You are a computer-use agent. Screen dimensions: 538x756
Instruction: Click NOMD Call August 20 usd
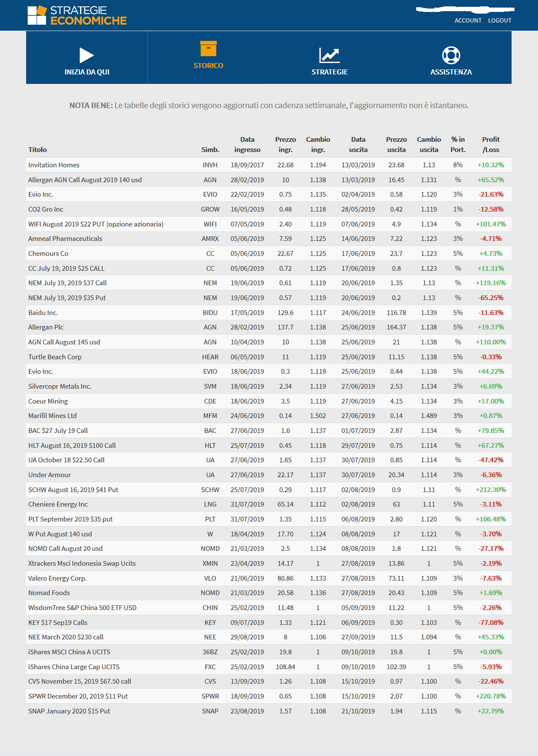pos(66,548)
